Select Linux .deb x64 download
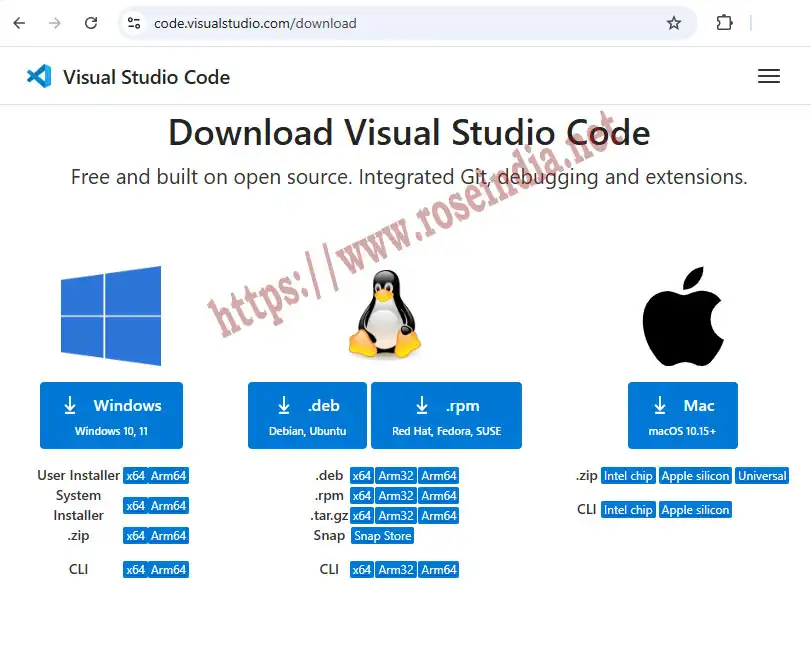This screenshot has height=650, width=811. point(362,476)
